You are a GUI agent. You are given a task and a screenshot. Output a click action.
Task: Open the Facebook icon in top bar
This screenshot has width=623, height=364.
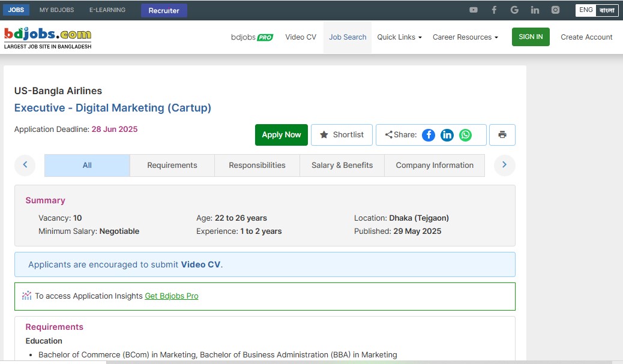tap(494, 10)
